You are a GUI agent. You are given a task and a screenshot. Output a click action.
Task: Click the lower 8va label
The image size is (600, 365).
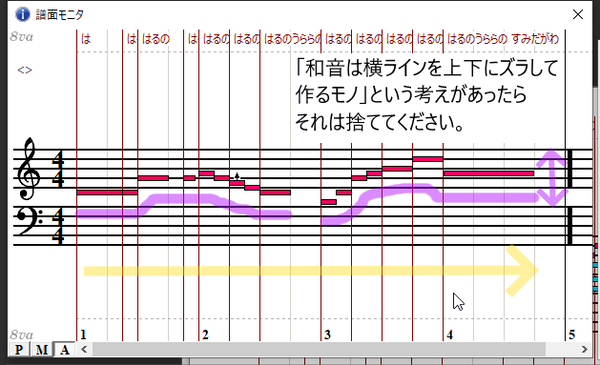pos(22,335)
